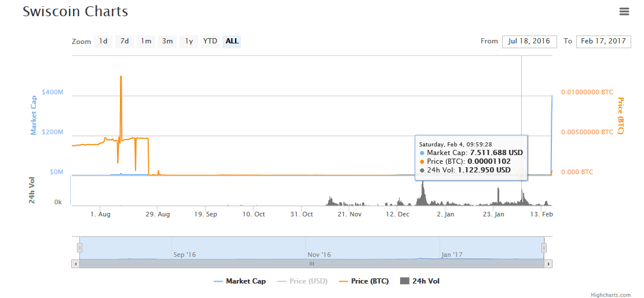Click the $400M axis label
This screenshot has width=644, height=298.
(x=53, y=93)
